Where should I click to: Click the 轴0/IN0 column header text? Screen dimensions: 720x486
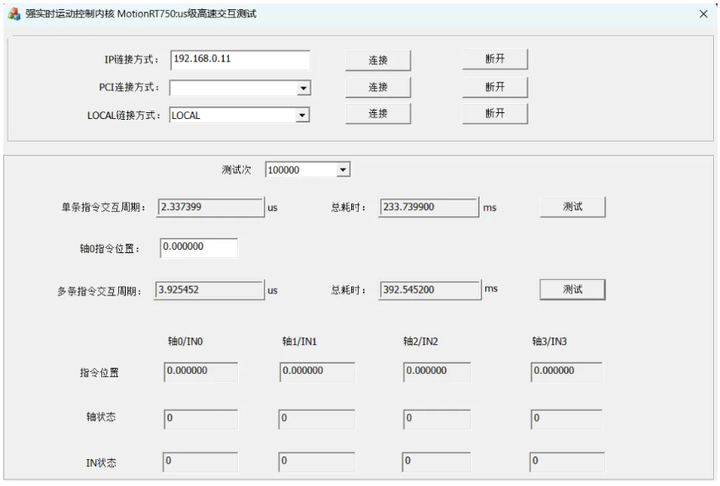[x=186, y=341]
